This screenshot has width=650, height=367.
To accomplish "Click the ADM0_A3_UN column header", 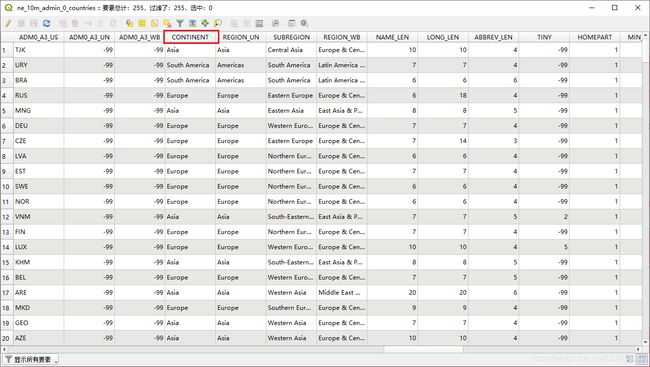I will point(89,37).
